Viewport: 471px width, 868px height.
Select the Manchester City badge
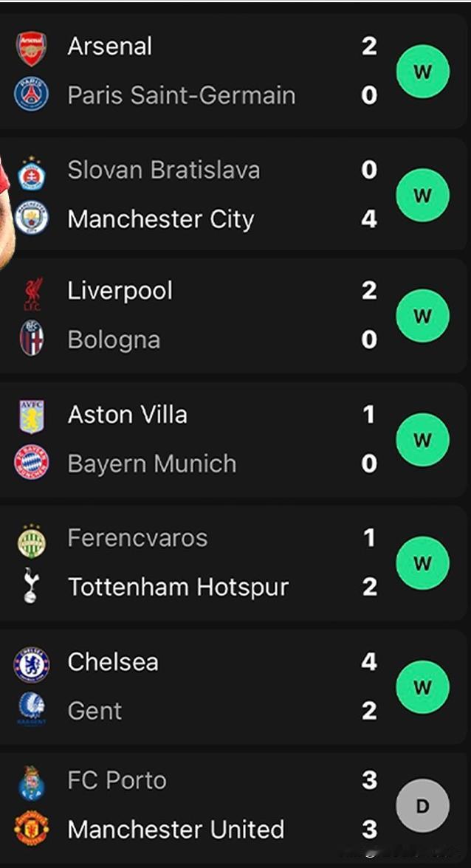tap(31, 218)
